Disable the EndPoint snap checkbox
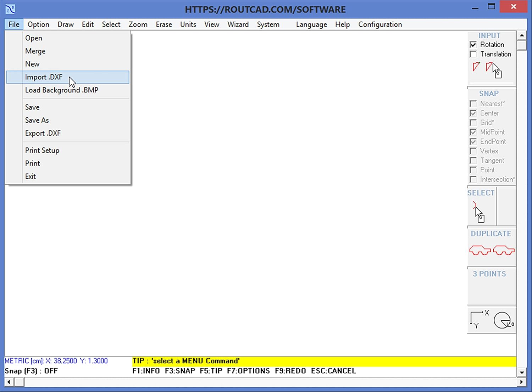Image resolution: width=532 pixels, height=392 pixels. tap(473, 141)
